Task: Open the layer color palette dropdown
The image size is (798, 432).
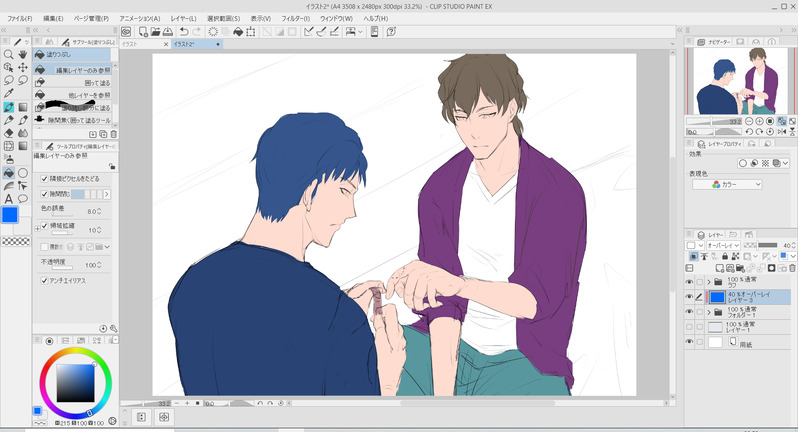Action: point(793,256)
